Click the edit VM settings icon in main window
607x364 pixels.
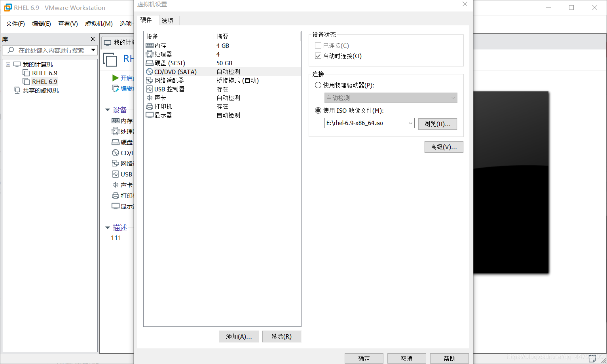tap(115, 88)
